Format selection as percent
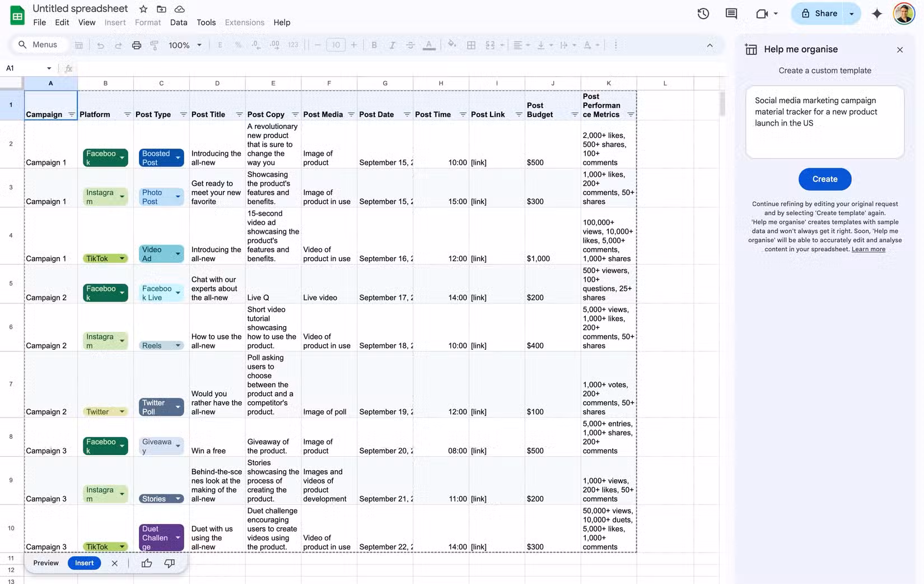Screen dimensions: 924x584 238,45
